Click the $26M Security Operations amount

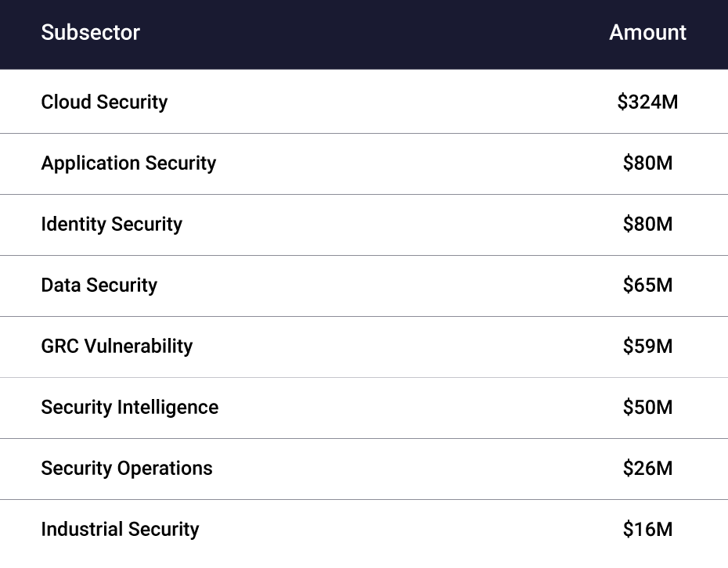point(647,469)
